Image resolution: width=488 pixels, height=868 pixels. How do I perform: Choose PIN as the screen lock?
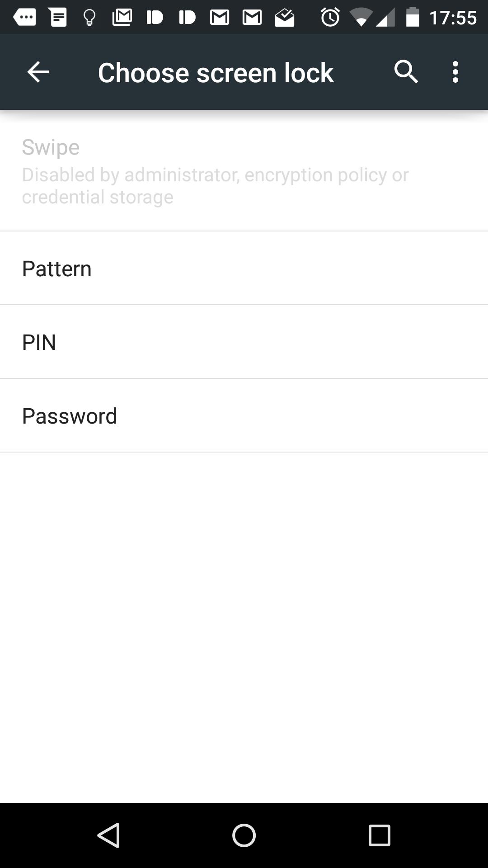[244, 342]
